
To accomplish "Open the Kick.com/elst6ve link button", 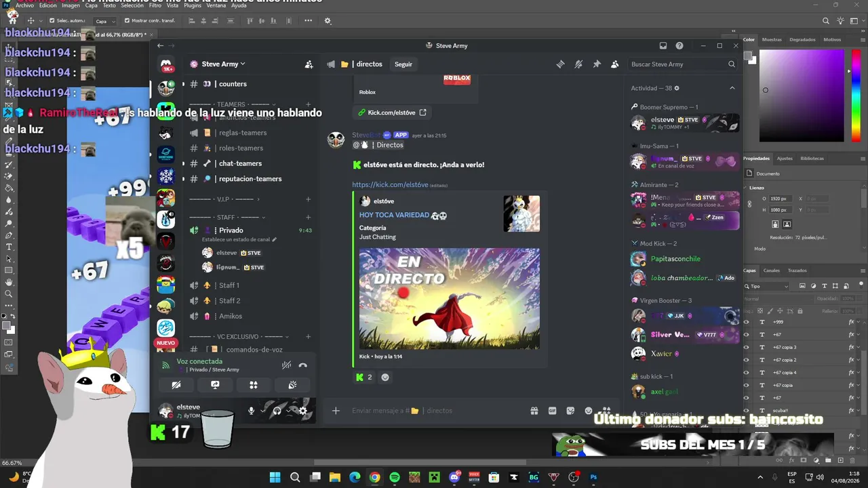I will pyautogui.click(x=393, y=113).
